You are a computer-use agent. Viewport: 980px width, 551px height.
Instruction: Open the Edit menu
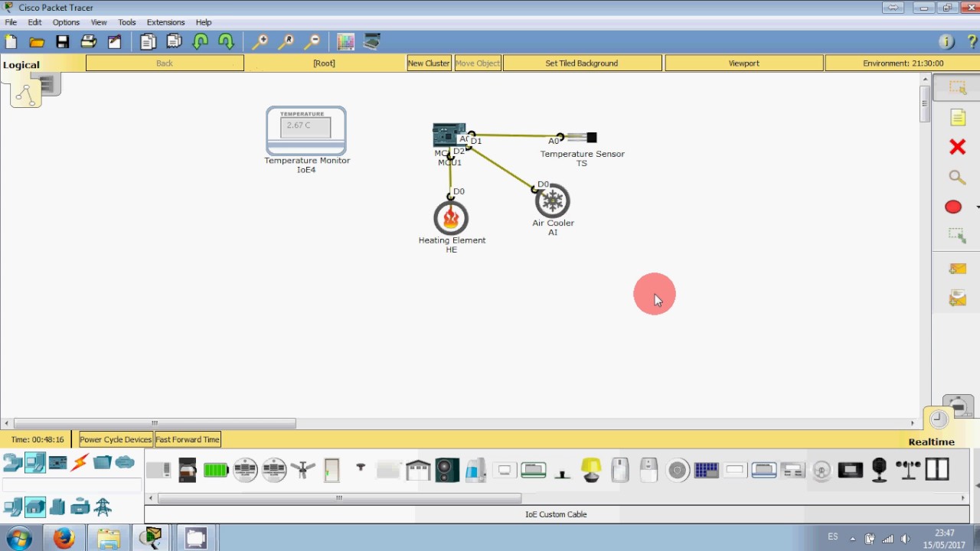pos(34,22)
